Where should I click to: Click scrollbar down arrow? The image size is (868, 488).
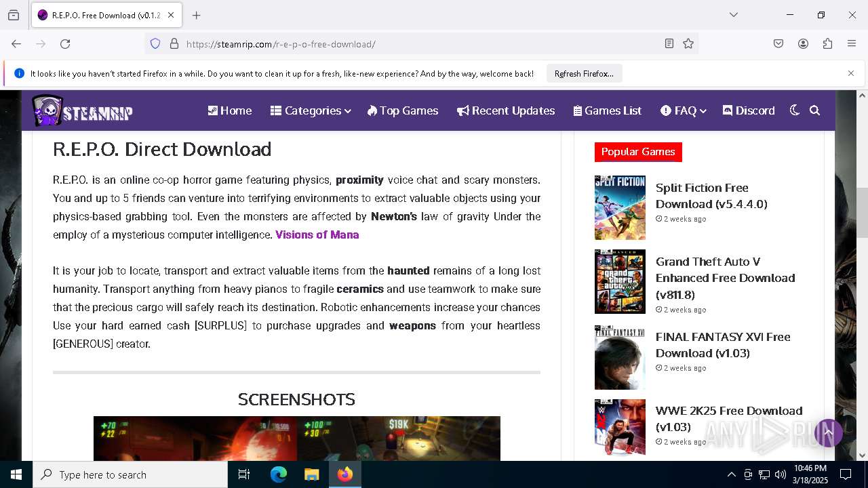point(862,455)
